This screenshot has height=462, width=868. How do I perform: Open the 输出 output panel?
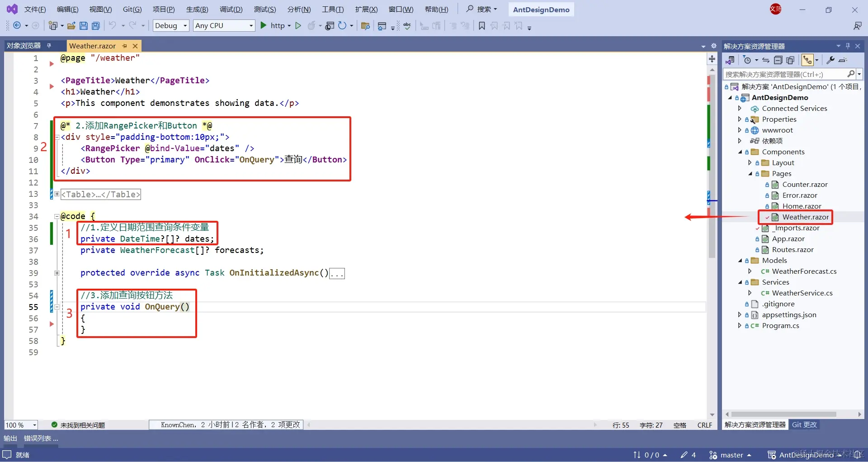(x=10, y=438)
